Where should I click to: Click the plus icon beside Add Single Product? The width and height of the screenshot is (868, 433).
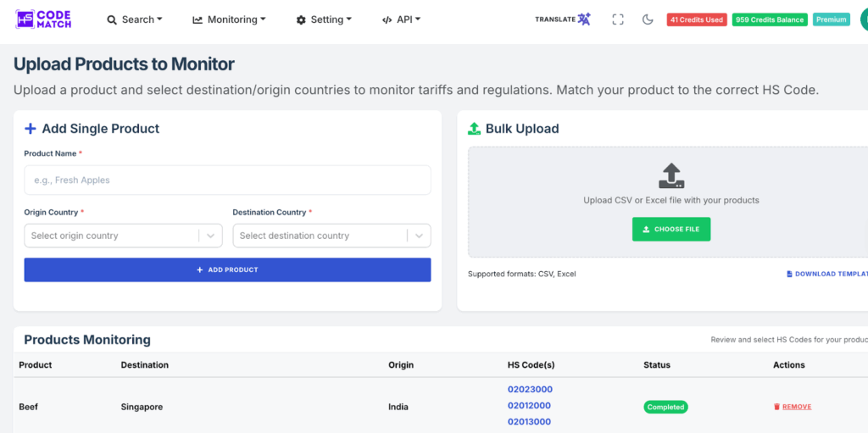(x=31, y=129)
